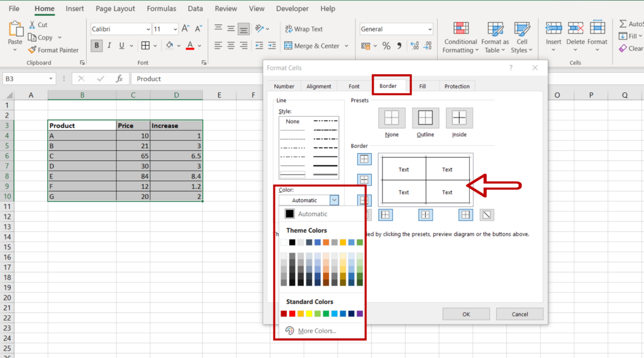The image size is (644, 358).
Task: Click the Paste clipboard icon
Action: [x=15, y=30]
